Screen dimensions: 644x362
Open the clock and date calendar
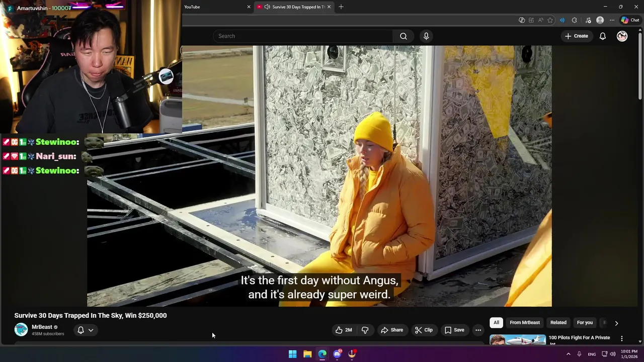(629, 354)
